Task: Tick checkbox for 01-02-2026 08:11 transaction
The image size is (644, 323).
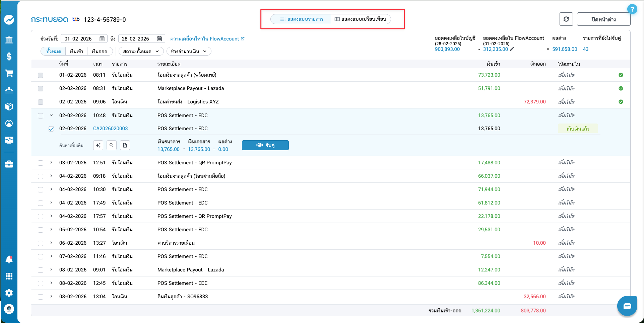Action: point(41,75)
